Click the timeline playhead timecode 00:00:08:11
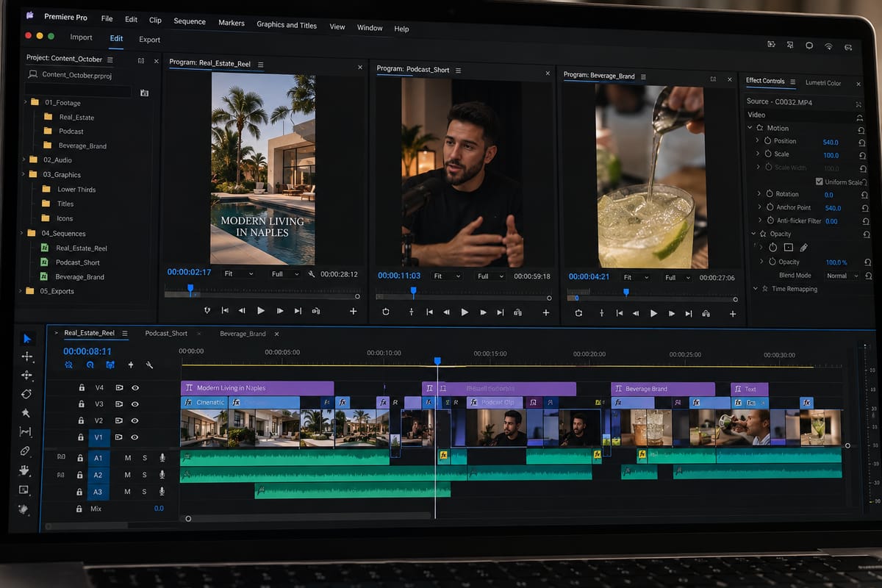The height and width of the screenshot is (588, 882). click(x=87, y=351)
